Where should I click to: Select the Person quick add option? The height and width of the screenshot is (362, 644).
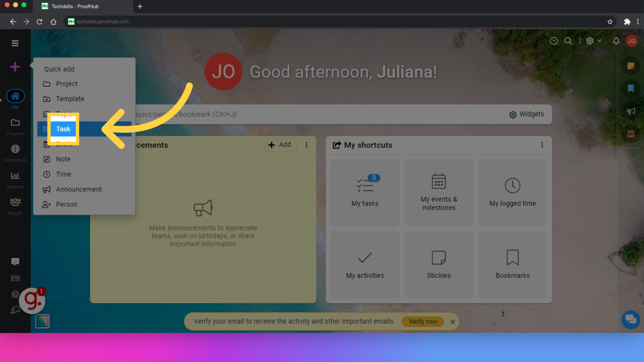pos(66,204)
